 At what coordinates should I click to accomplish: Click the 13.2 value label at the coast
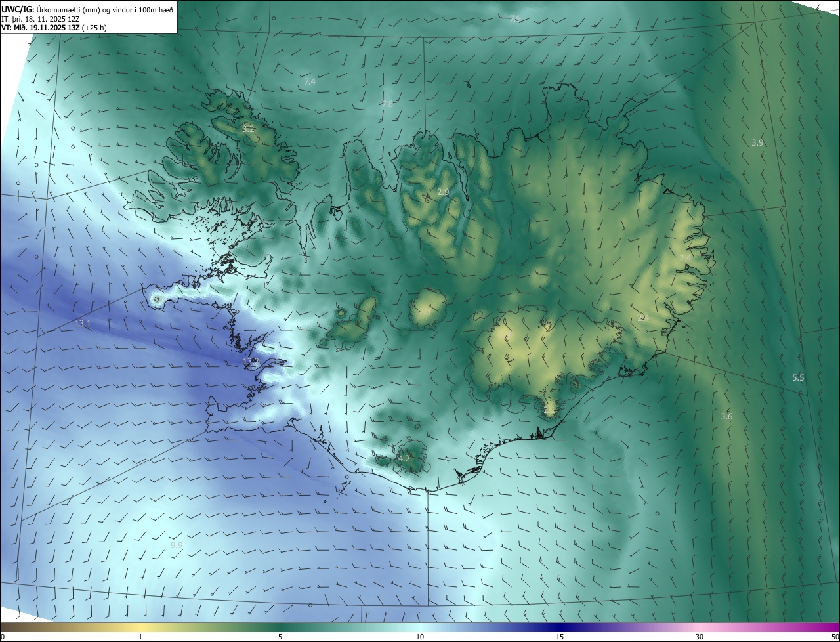251,362
